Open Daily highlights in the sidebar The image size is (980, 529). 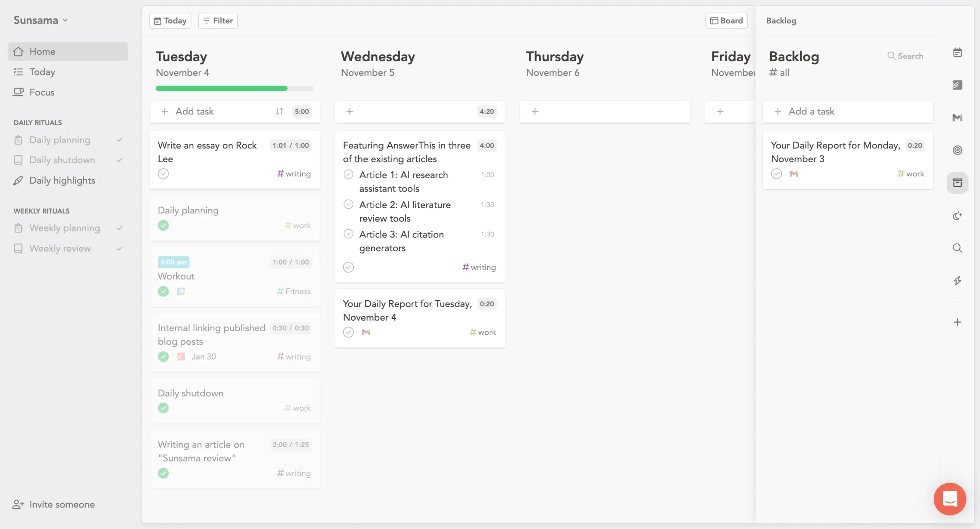tap(62, 181)
